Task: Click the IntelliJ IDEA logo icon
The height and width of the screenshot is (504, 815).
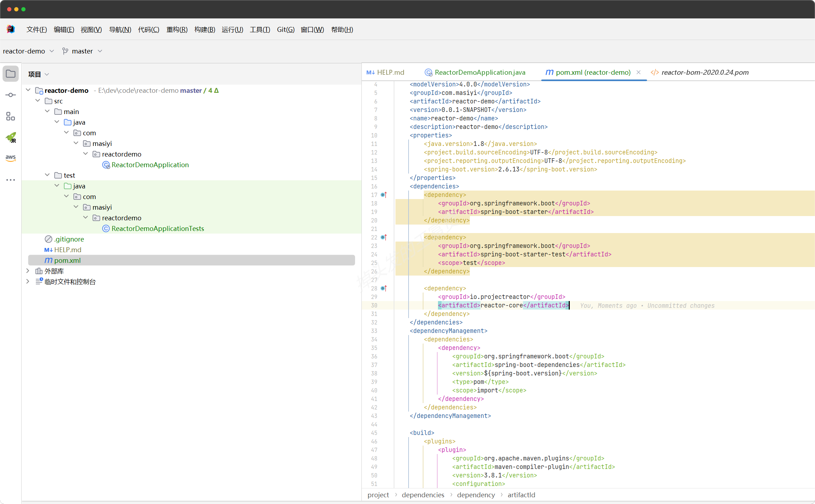Action: pos(11,29)
